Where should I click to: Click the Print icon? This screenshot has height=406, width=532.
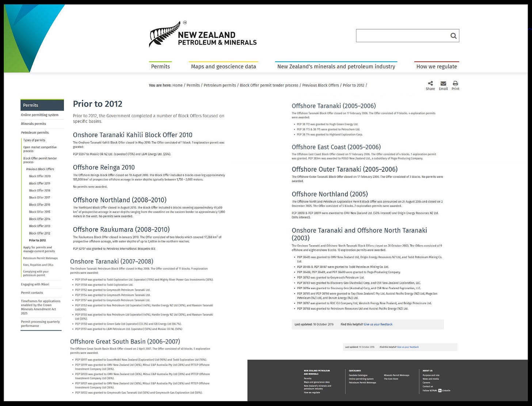(455, 83)
